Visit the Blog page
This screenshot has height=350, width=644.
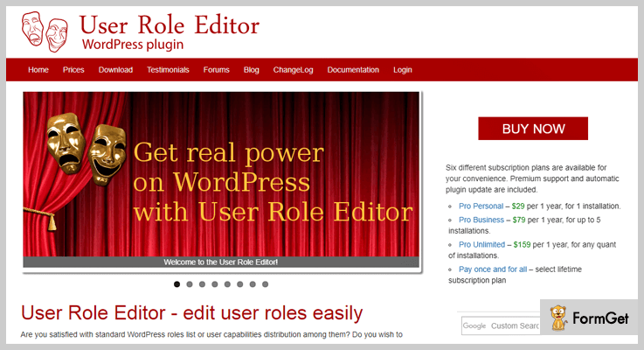tap(252, 70)
